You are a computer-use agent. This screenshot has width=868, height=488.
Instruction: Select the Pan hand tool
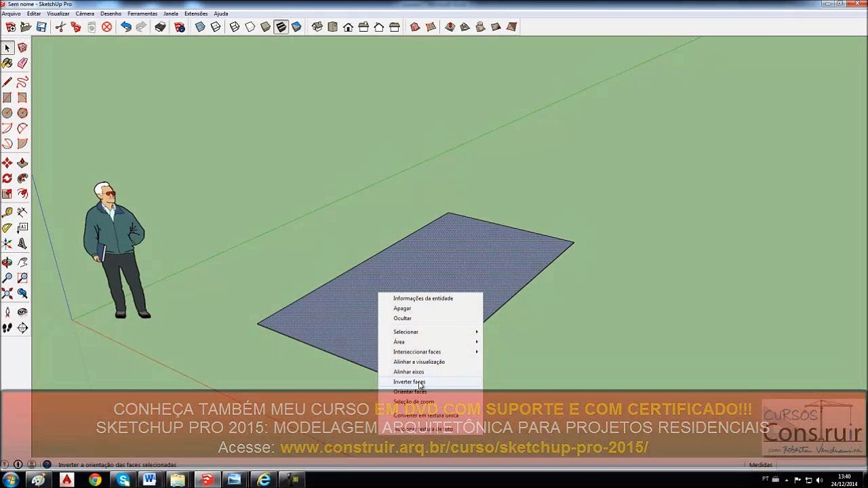[22, 262]
